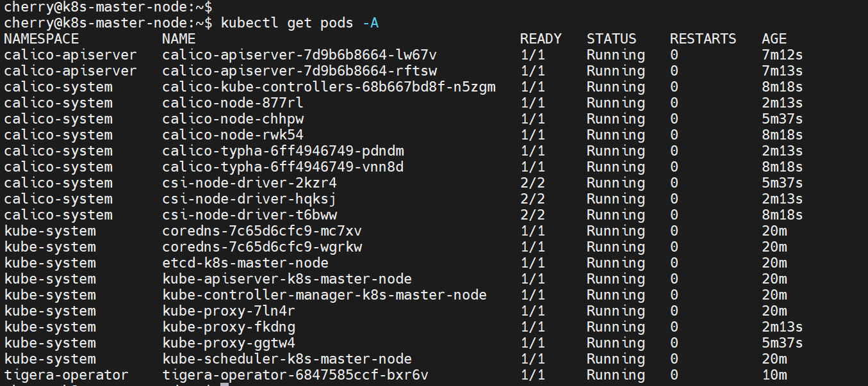Click pod name csi-node-driver-hqksj
The width and height of the screenshot is (868, 386).
(x=249, y=199)
